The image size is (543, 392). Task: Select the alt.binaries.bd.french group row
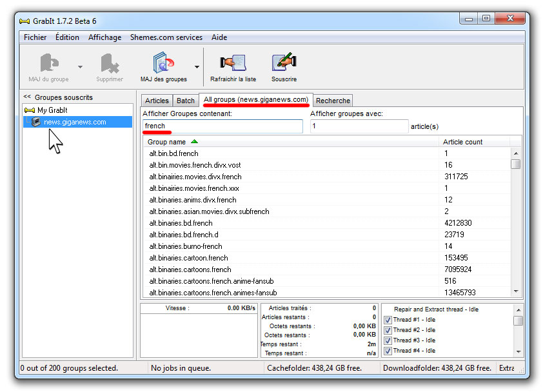click(x=327, y=223)
